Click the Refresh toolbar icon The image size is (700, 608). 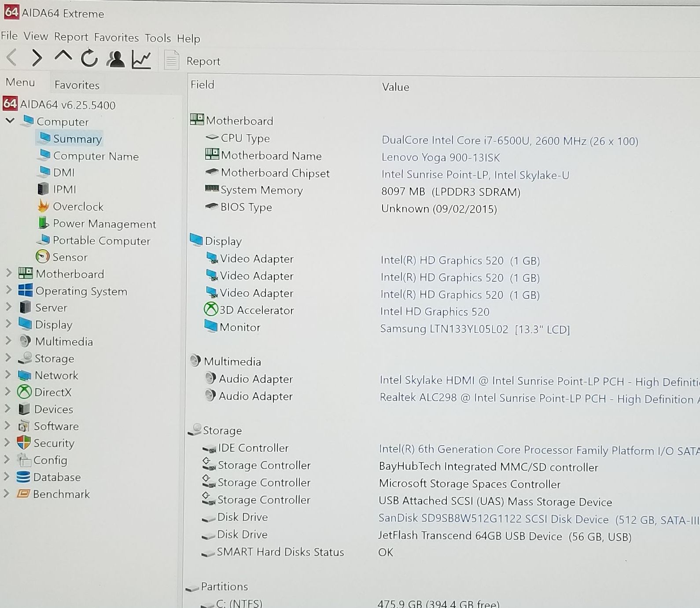click(89, 59)
